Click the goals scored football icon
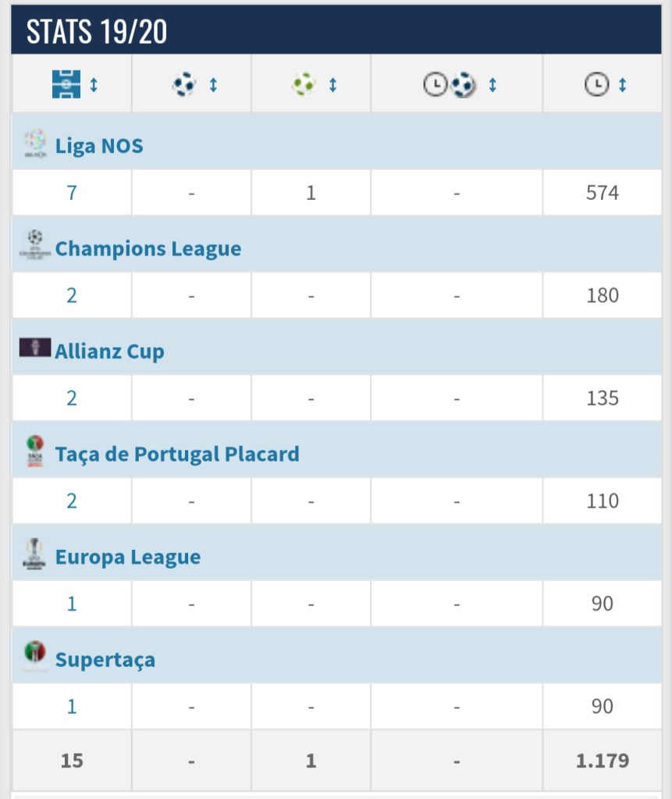The image size is (672, 799). click(184, 84)
